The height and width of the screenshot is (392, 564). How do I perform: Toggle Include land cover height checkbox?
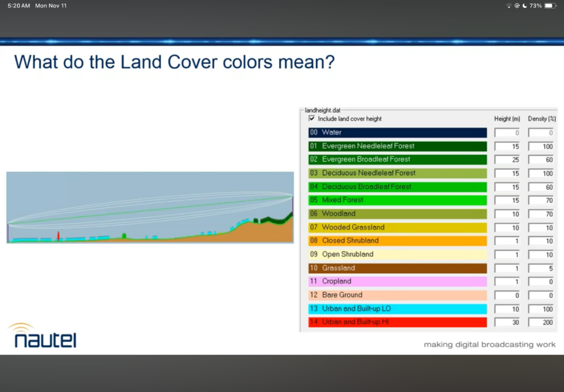[x=312, y=119]
